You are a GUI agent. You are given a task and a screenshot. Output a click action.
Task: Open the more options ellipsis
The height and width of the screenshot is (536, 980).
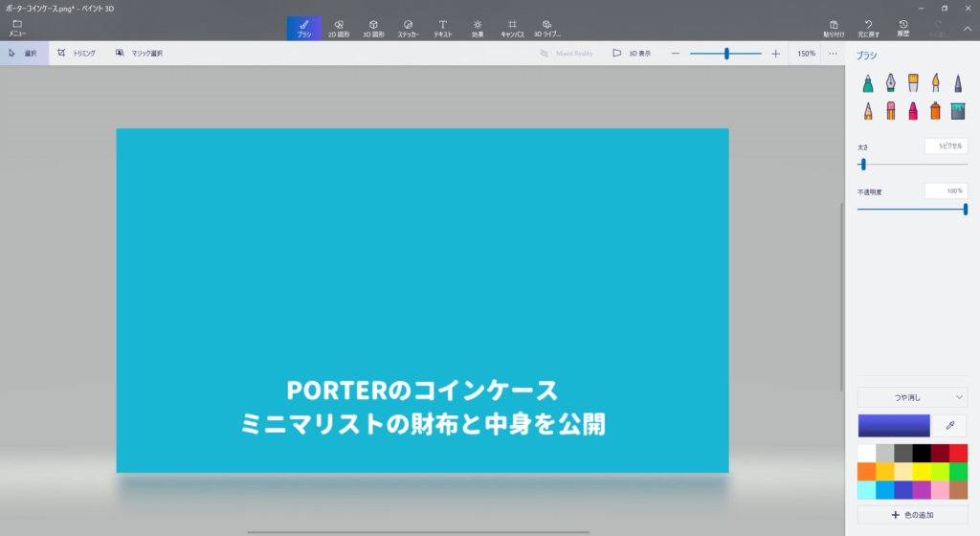point(833,54)
